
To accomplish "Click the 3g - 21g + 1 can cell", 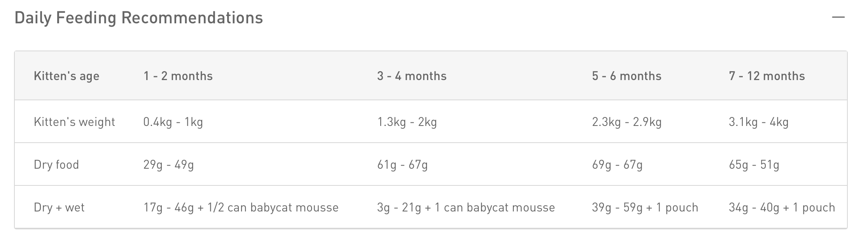I will pos(465,208).
